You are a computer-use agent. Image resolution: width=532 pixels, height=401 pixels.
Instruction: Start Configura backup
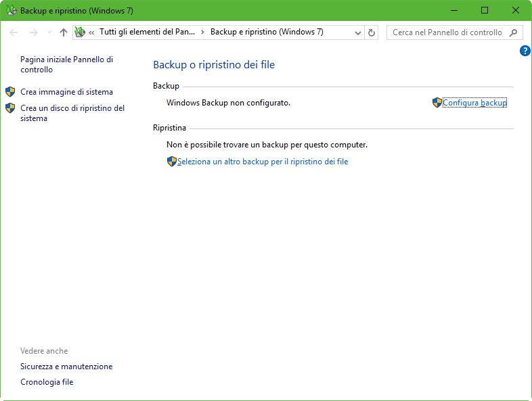[474, 103]
